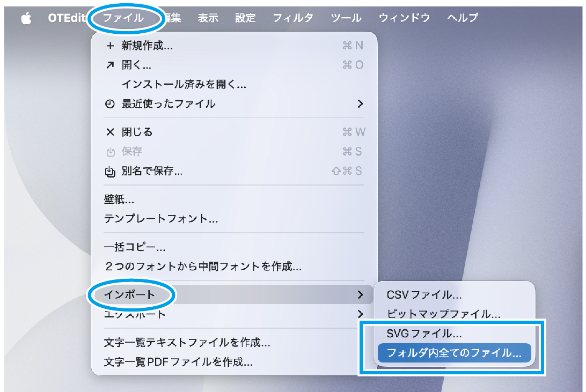
Task: Click the X icon beside 閉じる
Action: pyautogui.click(x=110, y=132)
